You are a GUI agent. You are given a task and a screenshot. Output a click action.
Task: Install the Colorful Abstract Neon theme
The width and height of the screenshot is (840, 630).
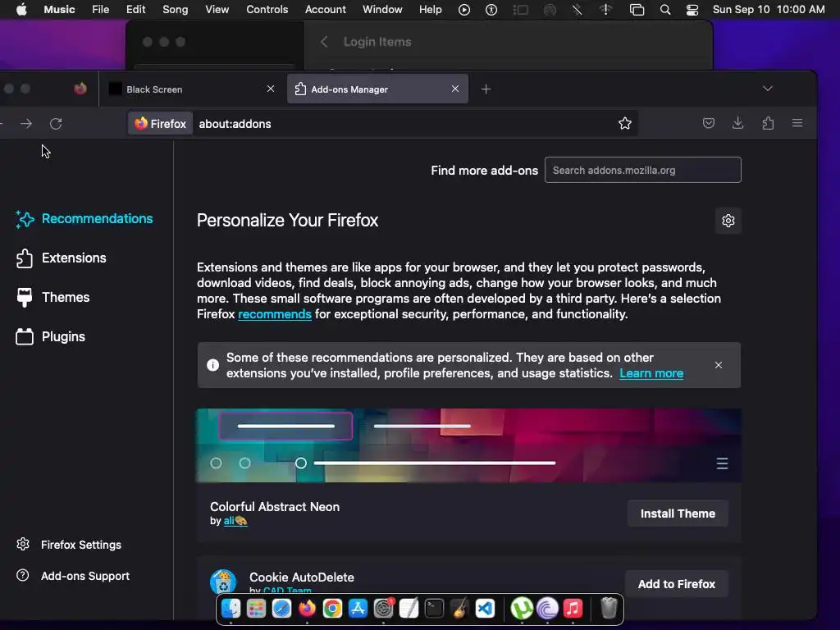coord(678,514)
